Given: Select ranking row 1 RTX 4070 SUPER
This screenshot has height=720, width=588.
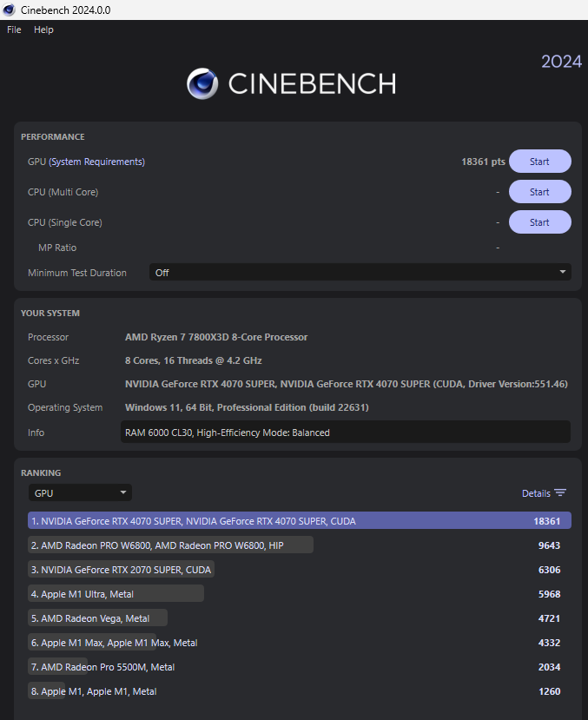Looking at the screenshot, I should pyautogui.click(x=300, y=521).
